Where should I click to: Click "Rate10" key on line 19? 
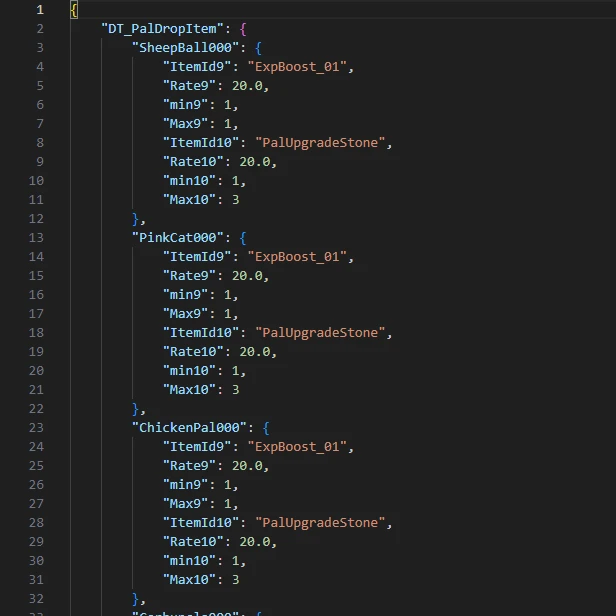193,352
